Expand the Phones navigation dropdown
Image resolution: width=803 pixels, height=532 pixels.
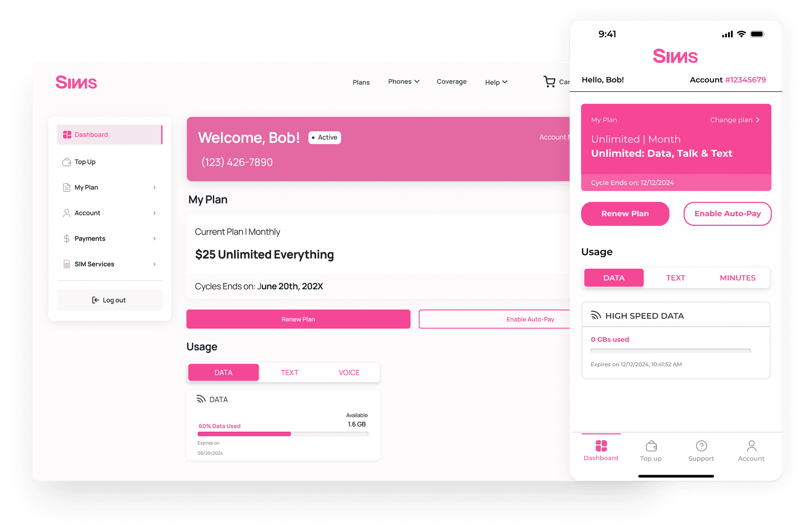coord(404,82)
